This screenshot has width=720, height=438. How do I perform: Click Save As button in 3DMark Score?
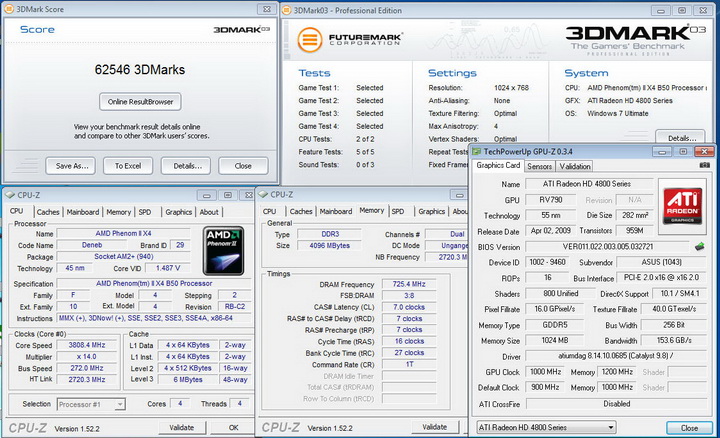click(x=70, y=166)
